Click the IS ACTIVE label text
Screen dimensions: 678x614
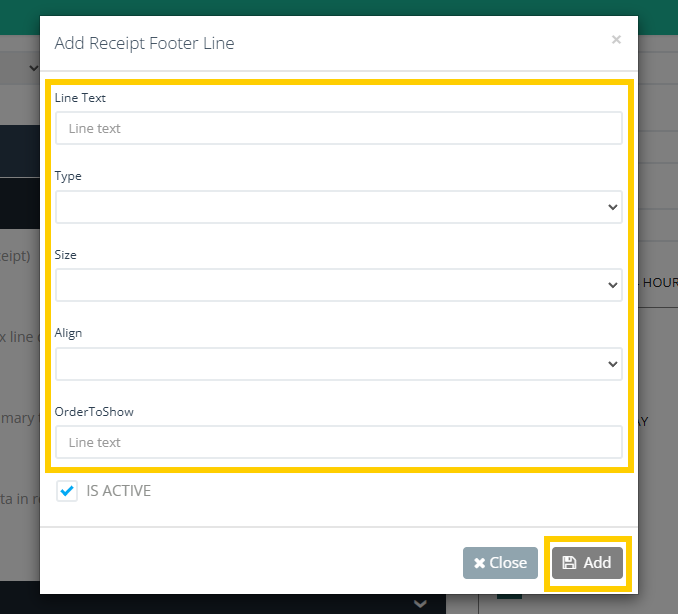click(x=119, y=491)
